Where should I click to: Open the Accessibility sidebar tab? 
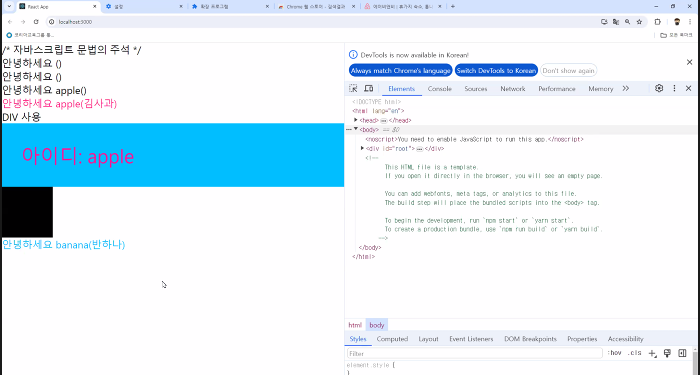coord(625,339)
